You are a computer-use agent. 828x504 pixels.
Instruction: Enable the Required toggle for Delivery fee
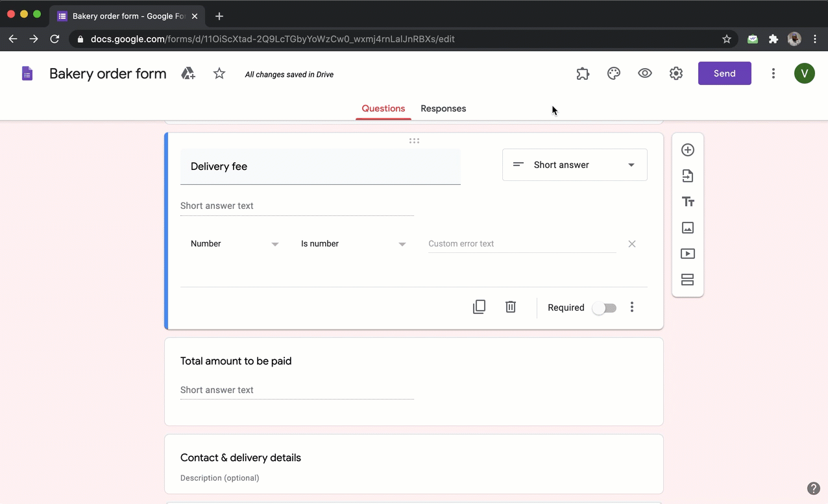pyautogui.click(x=603, y=307)
